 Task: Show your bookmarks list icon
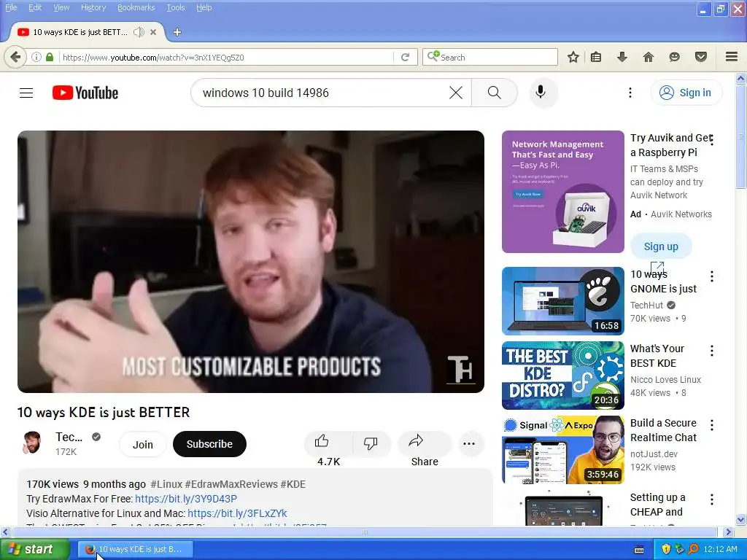(596, 57)
